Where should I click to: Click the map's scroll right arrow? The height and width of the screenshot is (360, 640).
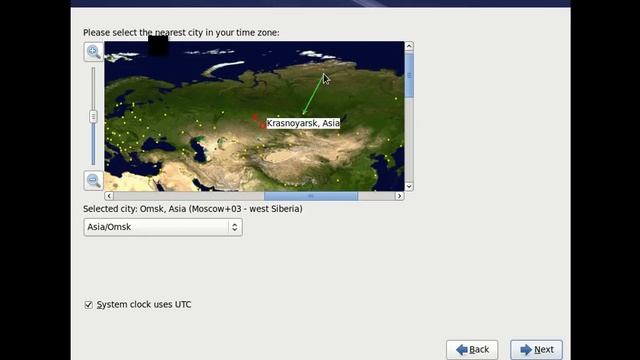tap(400, 196)
